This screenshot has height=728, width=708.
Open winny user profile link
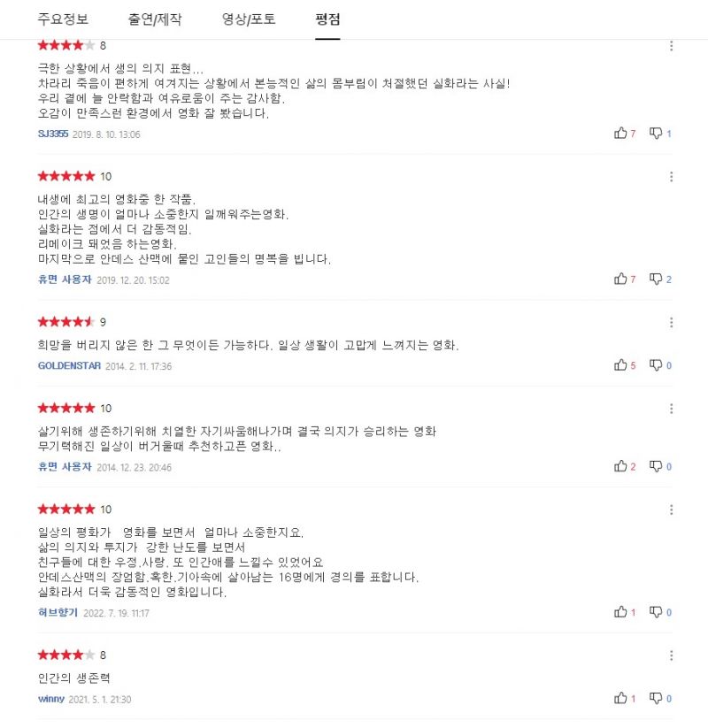(51, 699)
